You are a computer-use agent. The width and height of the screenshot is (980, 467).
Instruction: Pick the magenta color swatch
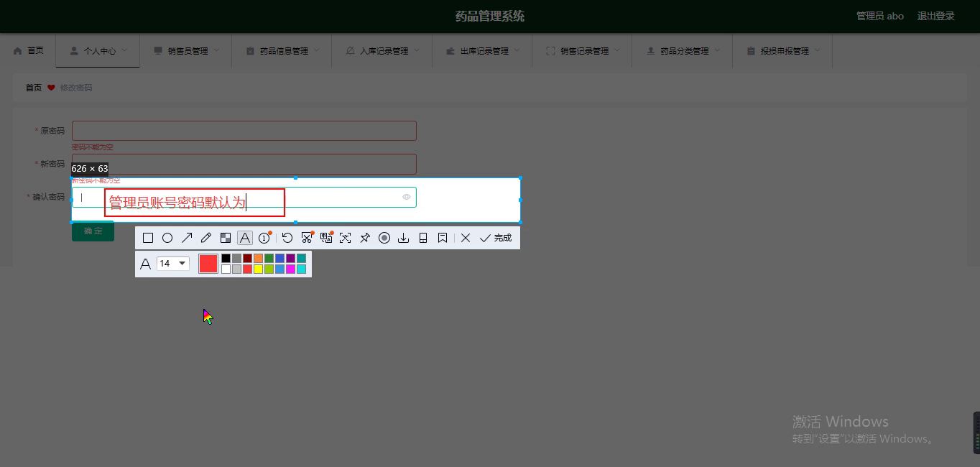click(x=291, y=269)
